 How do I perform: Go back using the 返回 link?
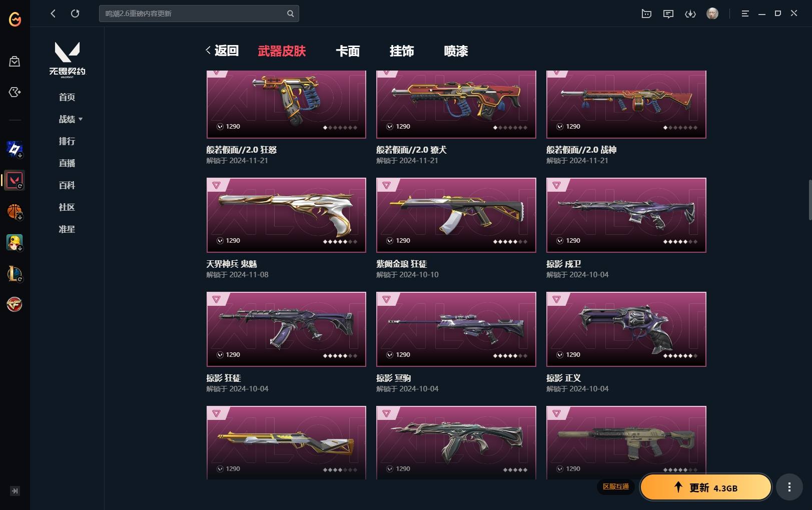[222, 51]
